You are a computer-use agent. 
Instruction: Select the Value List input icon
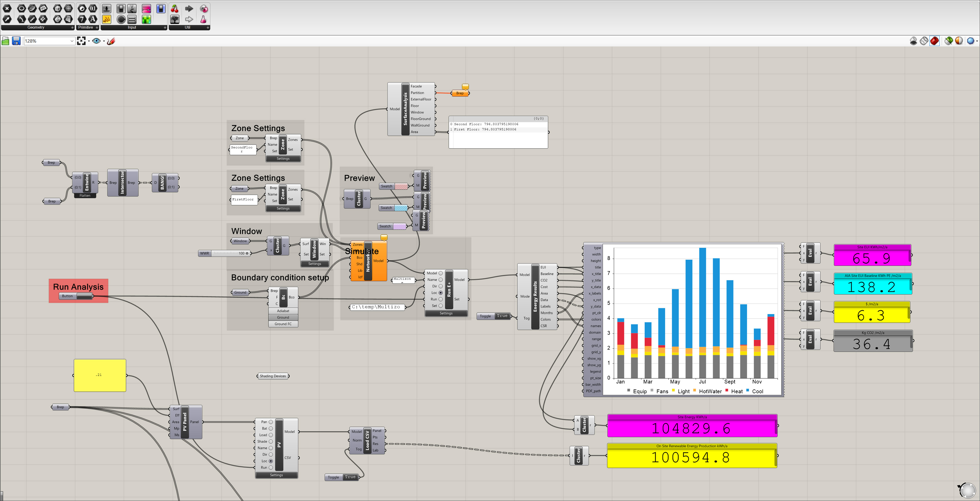132,19
